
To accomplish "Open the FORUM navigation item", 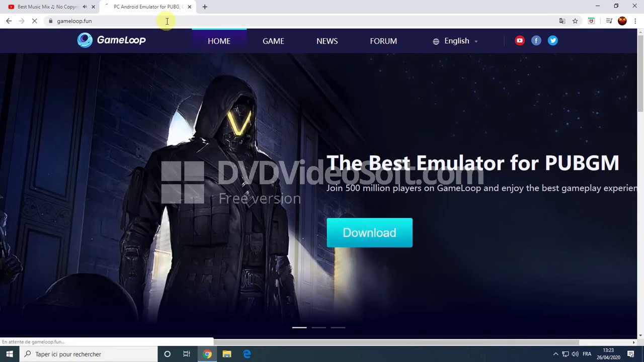I will [383, 41].
